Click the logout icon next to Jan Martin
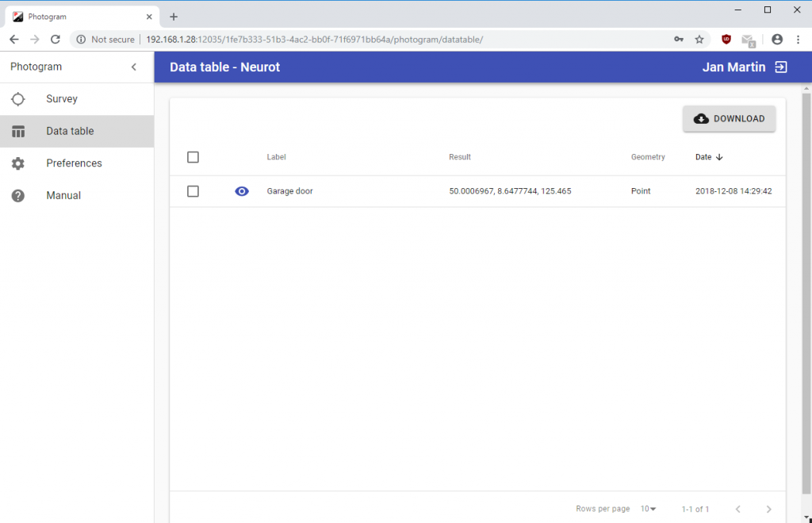Image resolution: width=812 pixels, height=523 pixels. [781, 67]
